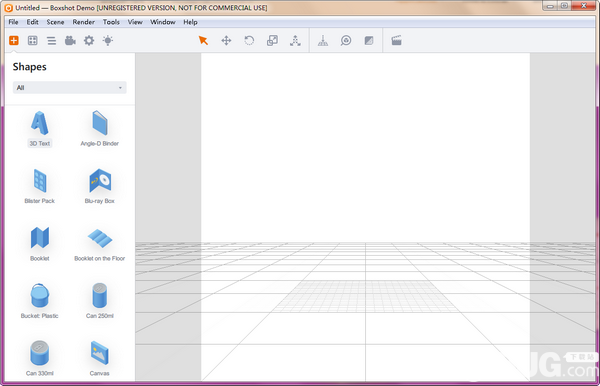The width and height of the screenshot is (600, 386).
Task: Minimize the Boxshot window
Action: [x=550, y=6]
